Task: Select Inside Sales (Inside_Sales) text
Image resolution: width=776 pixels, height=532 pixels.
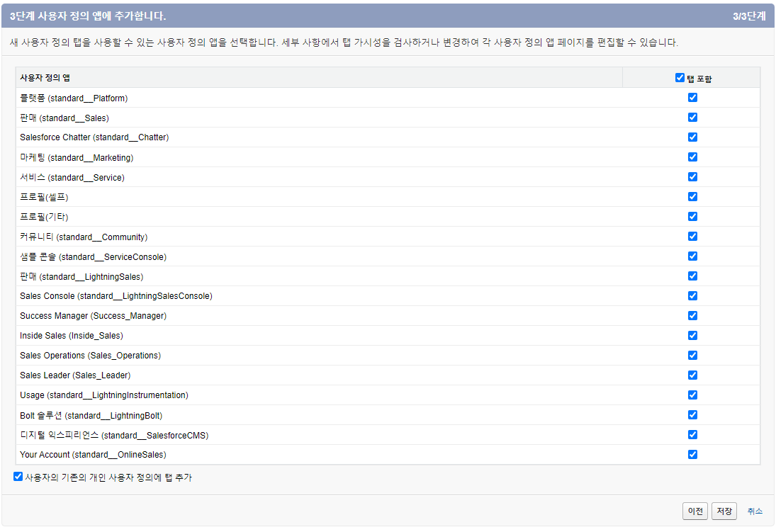Action: (x=72, y=336)
